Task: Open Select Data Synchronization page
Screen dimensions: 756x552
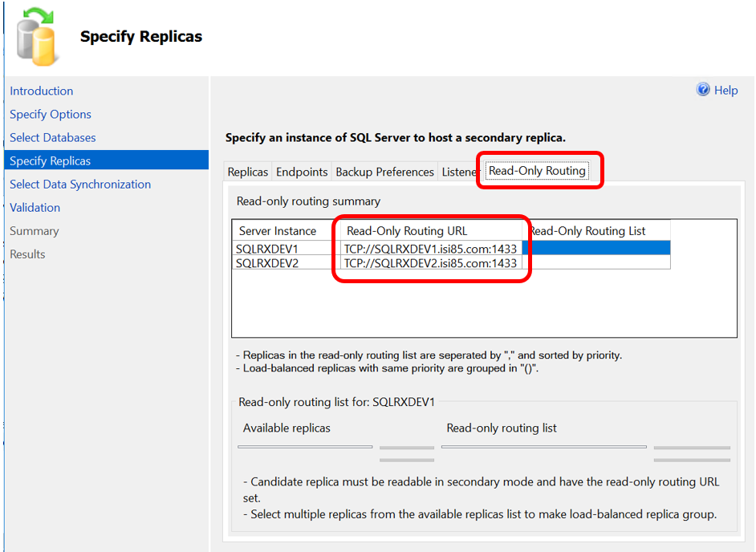Action: pos(80,185)
